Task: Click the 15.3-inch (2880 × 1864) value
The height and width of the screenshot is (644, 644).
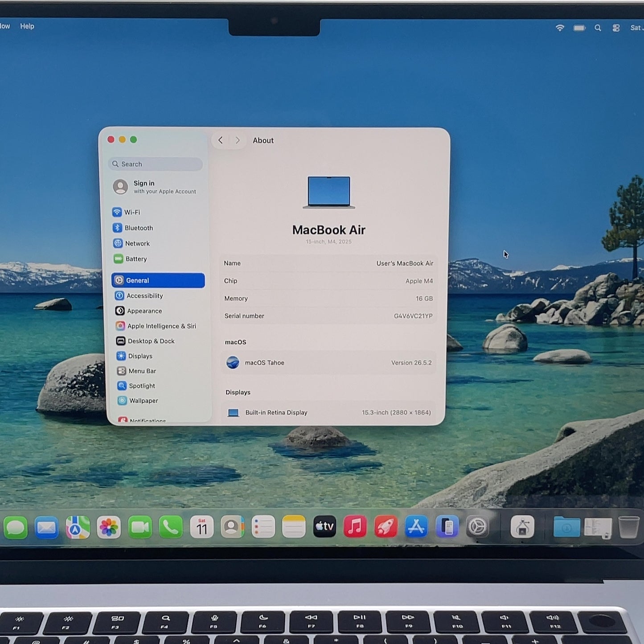Action: point(396,413)
